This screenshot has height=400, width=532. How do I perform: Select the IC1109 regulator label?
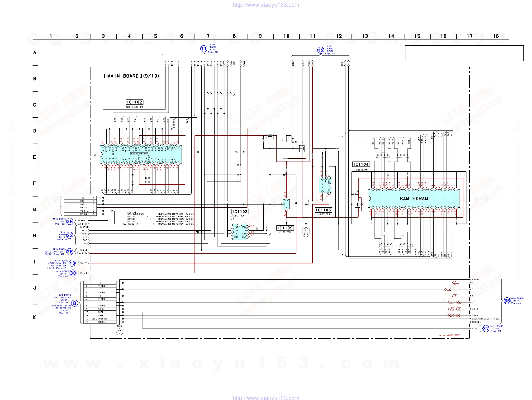[x=285, y=228]
